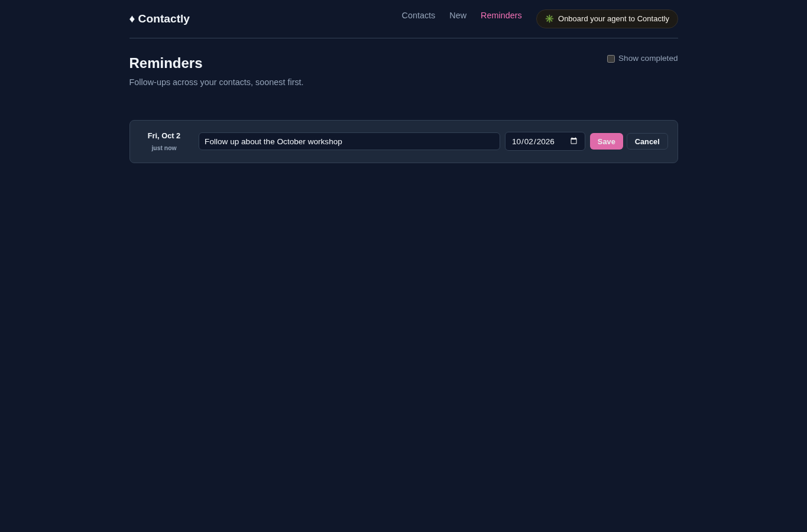Viewport: 807px width, 532px height.
Task: Focus the reminder text input field
Action: point(349,141)
